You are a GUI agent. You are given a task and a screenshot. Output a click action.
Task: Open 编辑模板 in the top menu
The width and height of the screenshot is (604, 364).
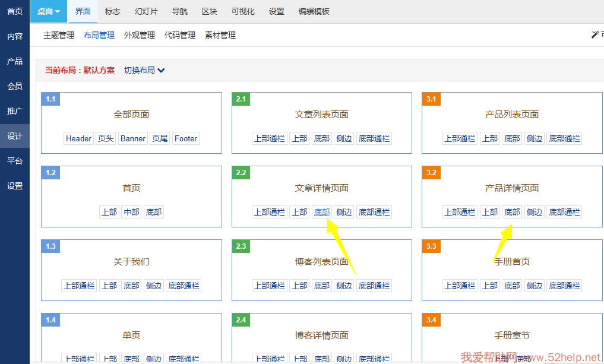click(314, 12)
